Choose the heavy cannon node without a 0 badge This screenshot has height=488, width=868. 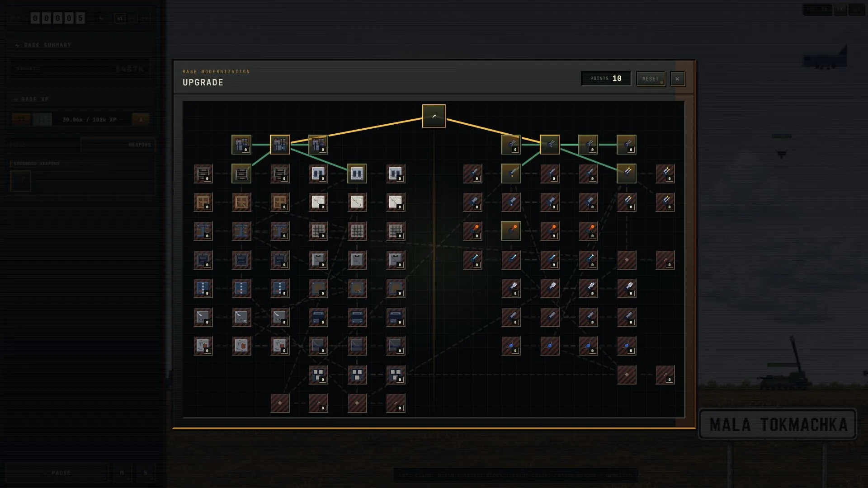511,202
